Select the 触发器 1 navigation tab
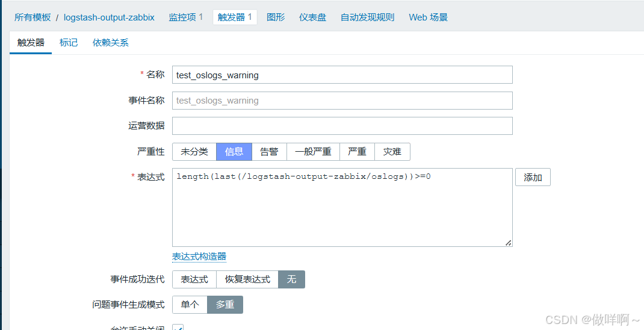The height and width of the screenshot is (330, 644). 235,17
